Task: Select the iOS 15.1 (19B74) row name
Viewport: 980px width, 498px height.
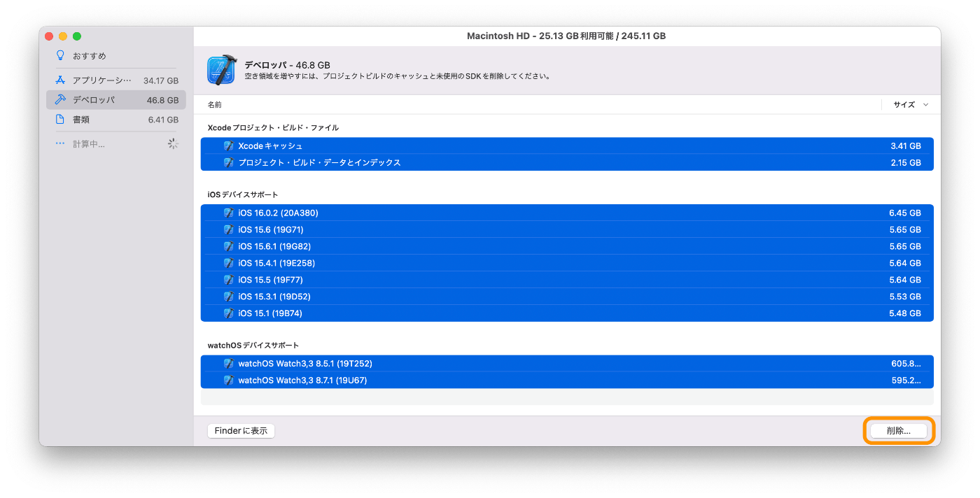Action: [270, 314]
